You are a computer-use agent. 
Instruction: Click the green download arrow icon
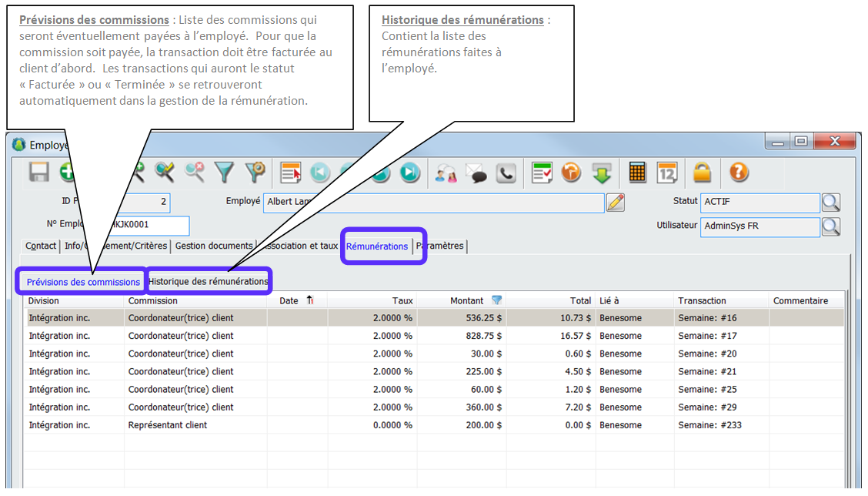(x=601, y=173)
